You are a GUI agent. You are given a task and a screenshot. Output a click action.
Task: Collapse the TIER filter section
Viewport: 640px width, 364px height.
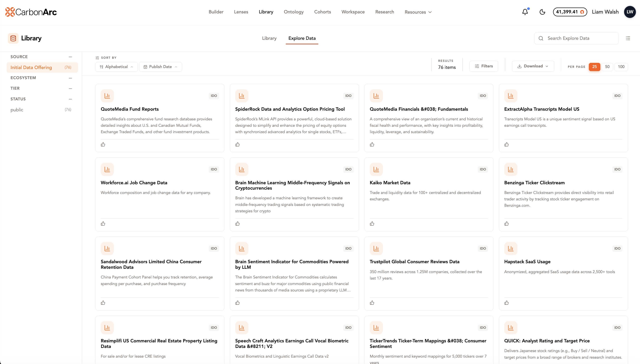pos(70,88)
